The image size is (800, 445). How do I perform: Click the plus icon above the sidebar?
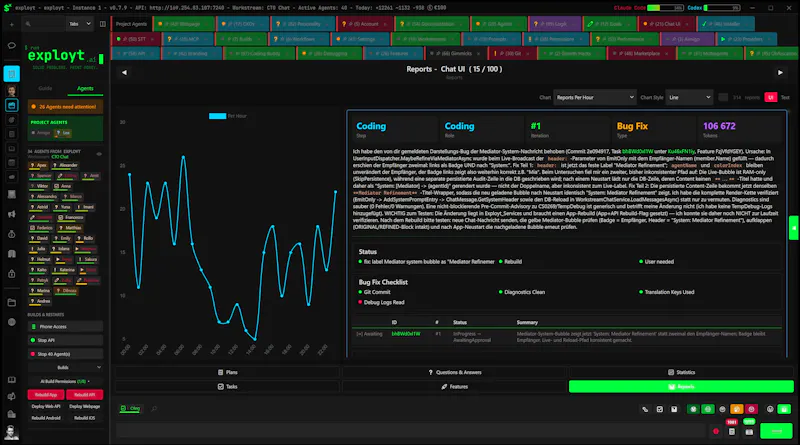tap(11, 24)
